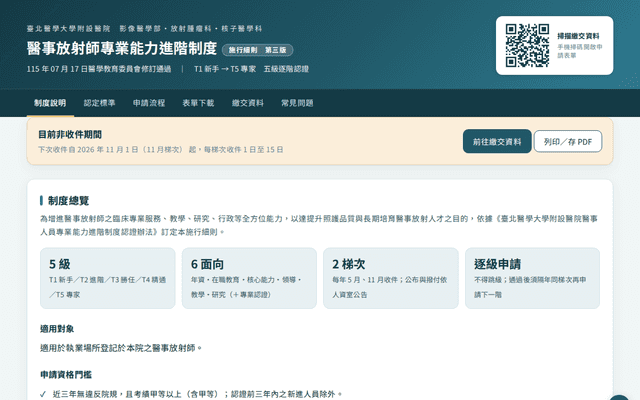Image resolution: width=640 pixels, height=400 pixels.
Task: Click the text 適用於執業場所登記於本院之醫事放射師
Action: 121,348
